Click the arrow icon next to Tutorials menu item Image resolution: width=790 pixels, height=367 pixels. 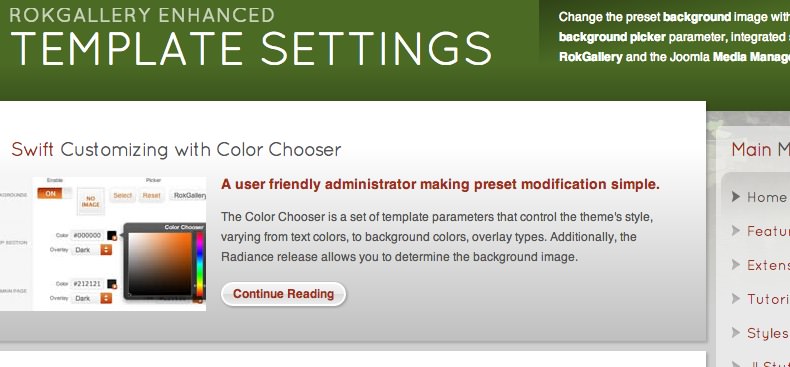point(736,298)
